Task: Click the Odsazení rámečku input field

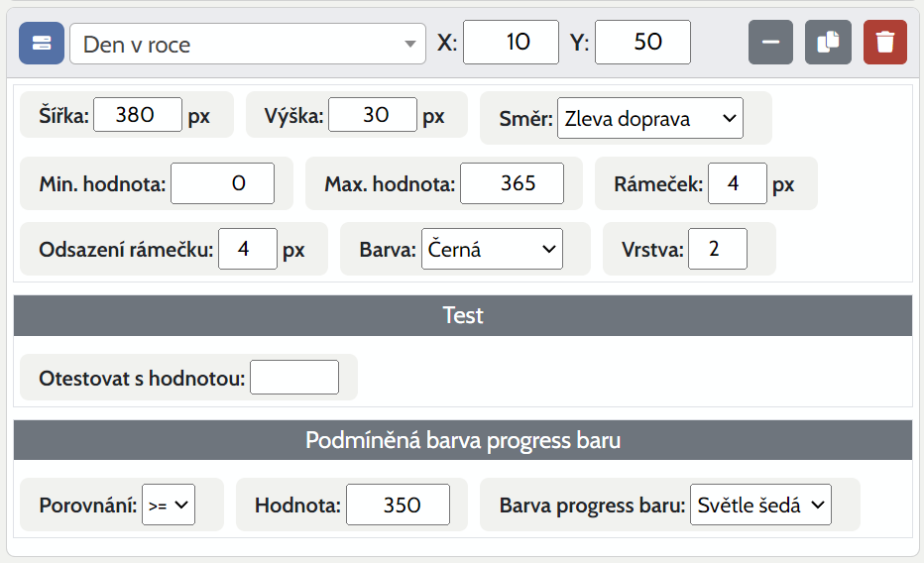Action: [247, 250]
